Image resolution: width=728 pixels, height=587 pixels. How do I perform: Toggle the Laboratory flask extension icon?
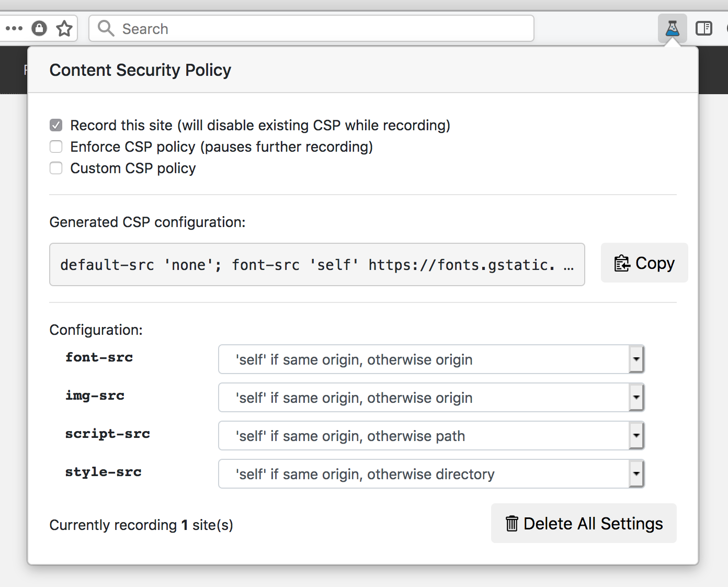click(x=672, y=28)
